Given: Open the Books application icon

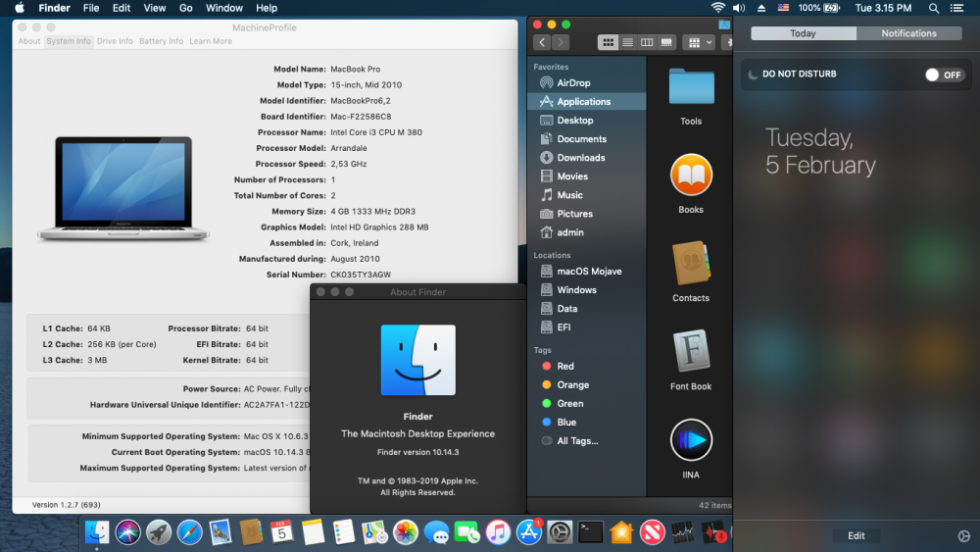Looking at the screenshot, I should (x=691, y=176).
